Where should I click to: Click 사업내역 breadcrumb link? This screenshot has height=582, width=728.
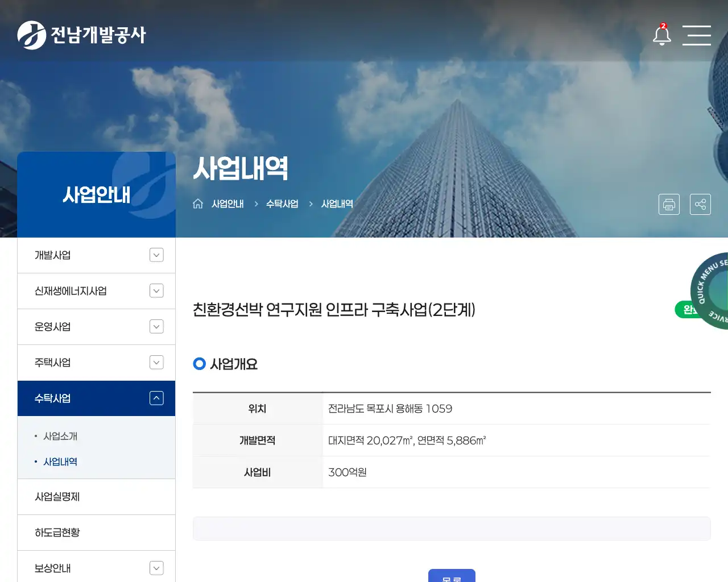point(337,203)
